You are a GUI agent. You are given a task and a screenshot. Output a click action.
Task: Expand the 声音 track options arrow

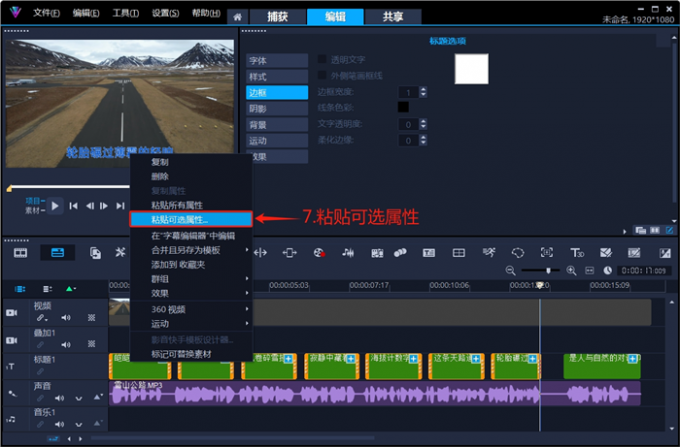point(78,398)
